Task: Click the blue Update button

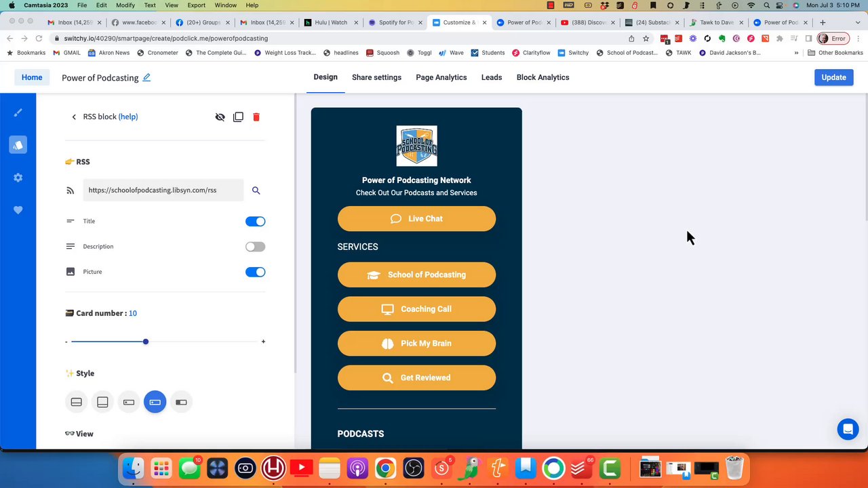Action: tap(833, 77)
